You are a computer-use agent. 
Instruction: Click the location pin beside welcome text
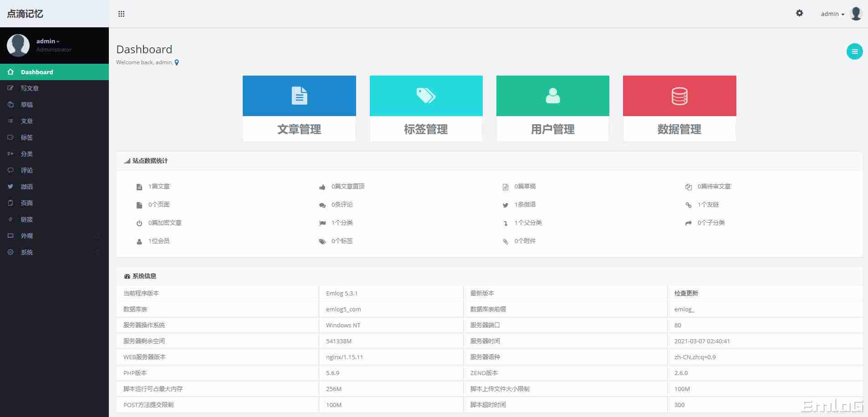tap(177, 63)
